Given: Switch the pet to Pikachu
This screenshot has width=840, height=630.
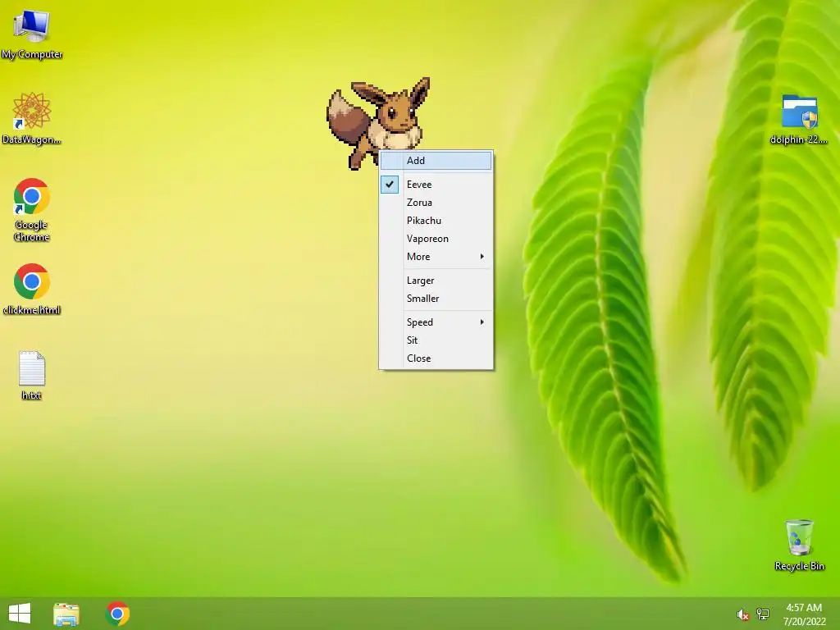Looking at the screenshot, I should [x=436, y=221].
